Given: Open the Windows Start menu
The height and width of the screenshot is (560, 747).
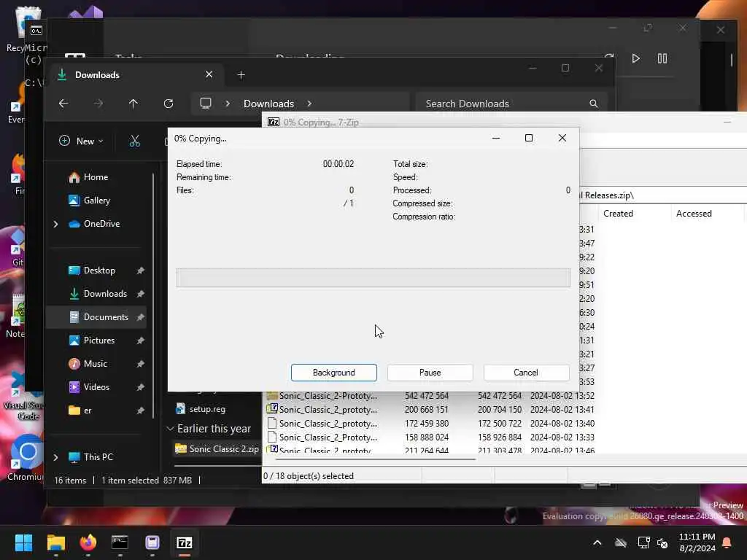Looking at the screenshot, I should 23,542.
